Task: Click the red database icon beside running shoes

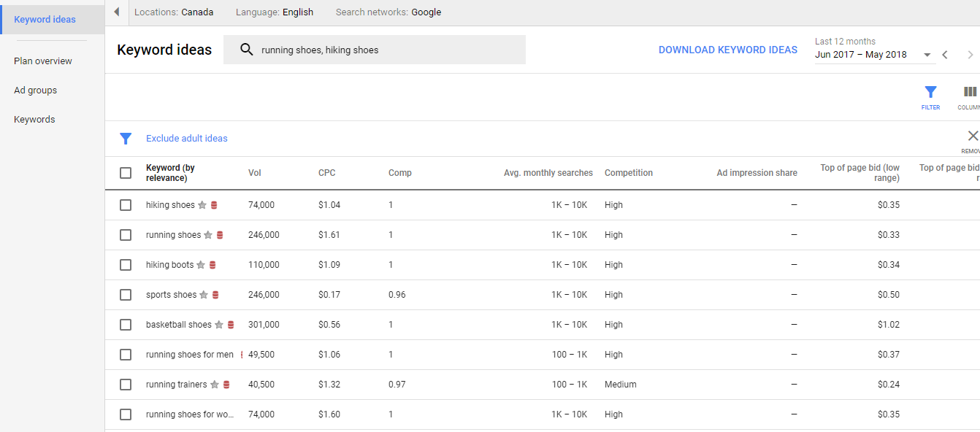Action: tap(220, 235)
